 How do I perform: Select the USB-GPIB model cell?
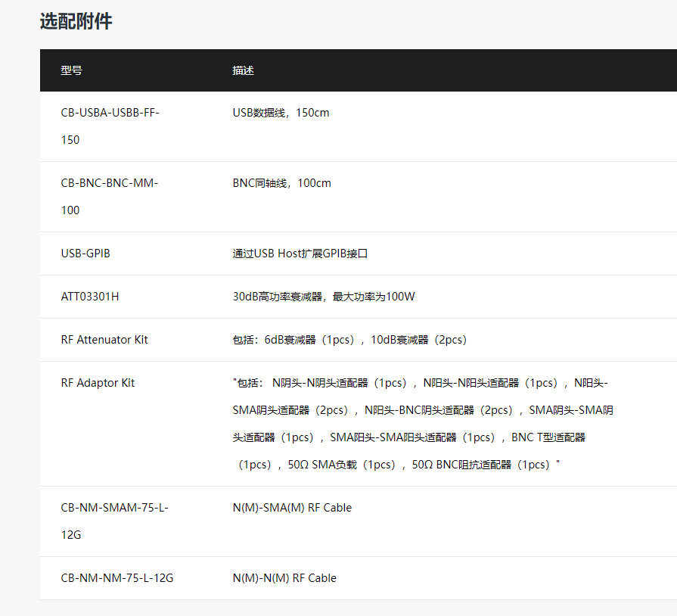tap(85, 254)
